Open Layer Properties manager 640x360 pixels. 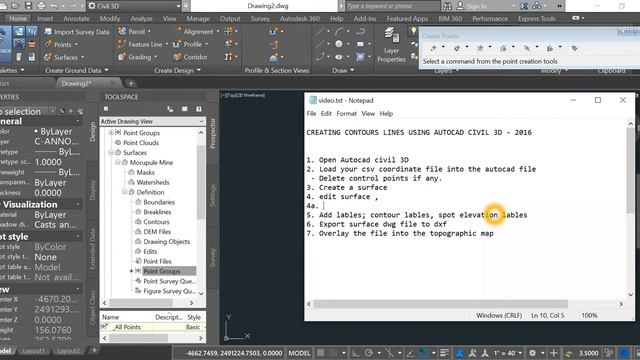pyautogui.click(x=391, y=44)
